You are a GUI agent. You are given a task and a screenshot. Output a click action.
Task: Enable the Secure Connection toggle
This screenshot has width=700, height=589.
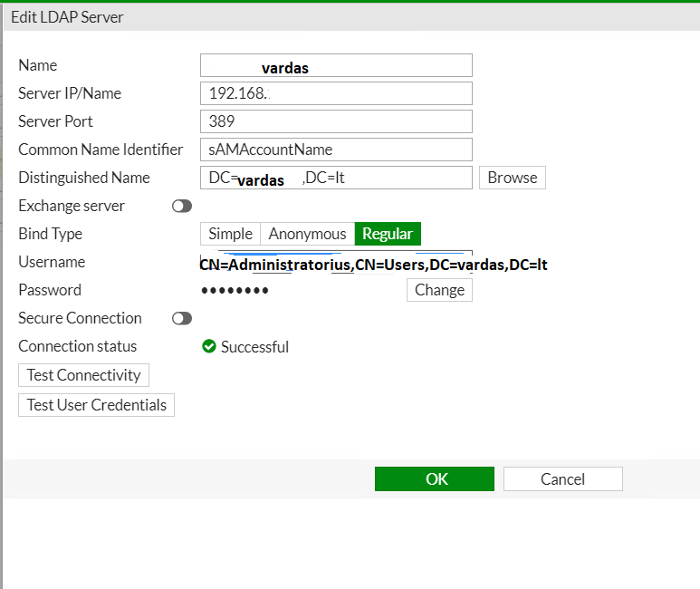182,318
